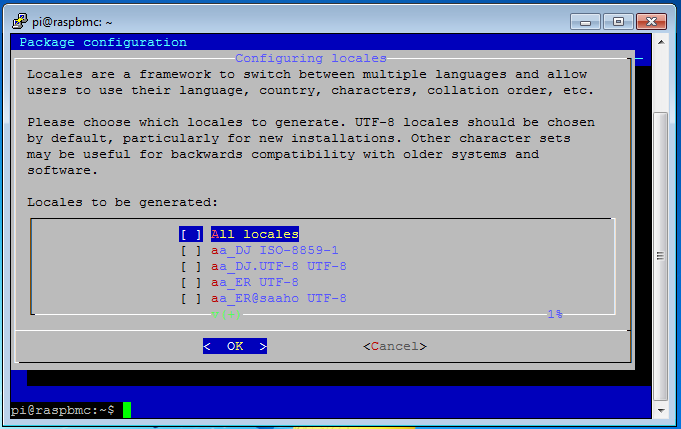Viewport: 681px width, 429px height.
Task: Click the green terminal cursor at prompt
Action: 127,410
